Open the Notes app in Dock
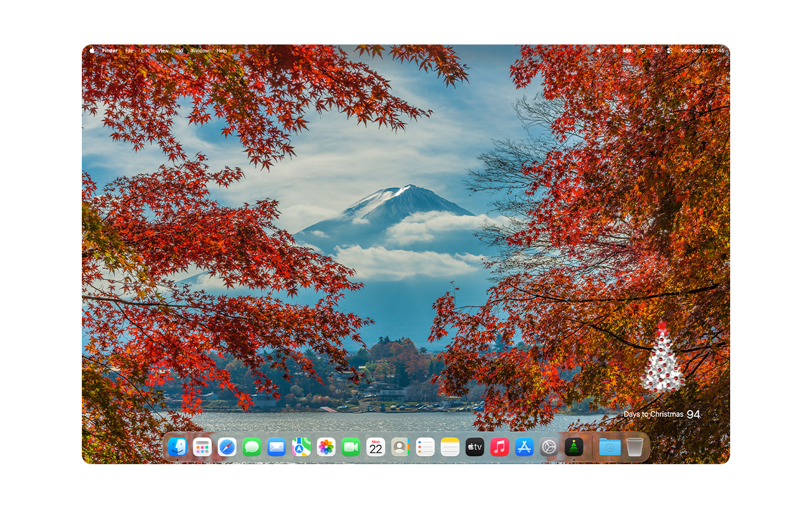 point(450,447)
